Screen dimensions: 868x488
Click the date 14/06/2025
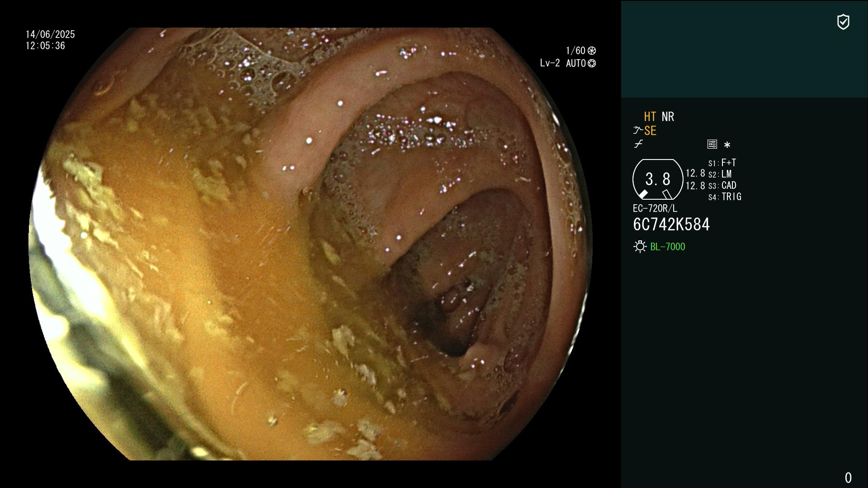click(x=50, y=34)
